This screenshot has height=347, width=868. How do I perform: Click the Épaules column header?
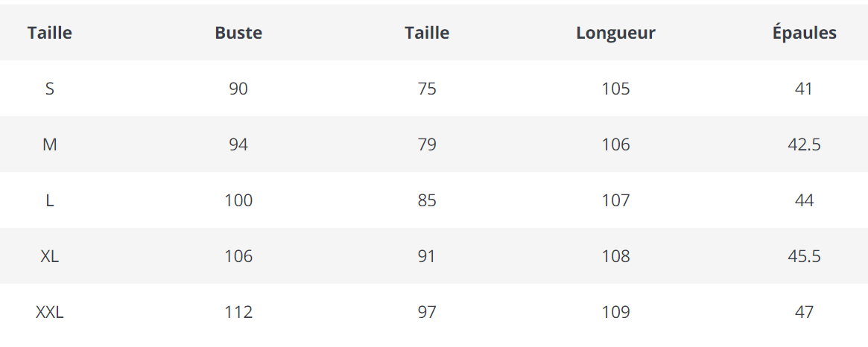(x=804, y=33)
